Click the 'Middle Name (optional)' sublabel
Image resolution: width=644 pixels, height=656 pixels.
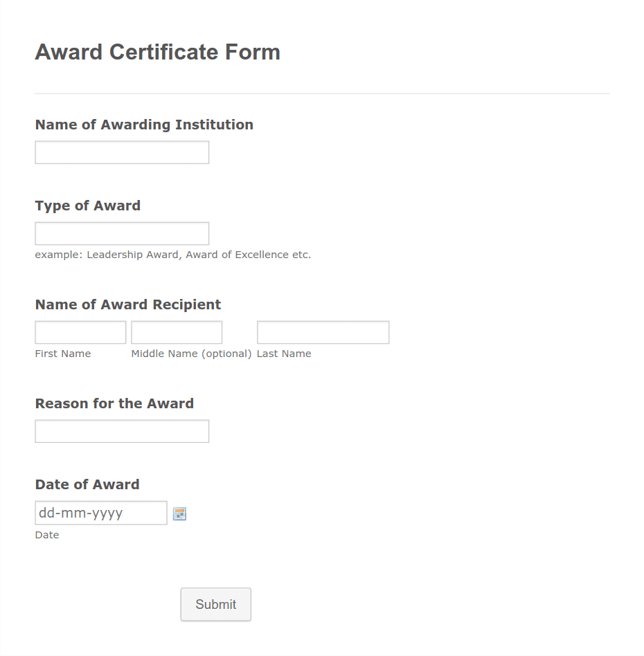click(x=191, y=354)
